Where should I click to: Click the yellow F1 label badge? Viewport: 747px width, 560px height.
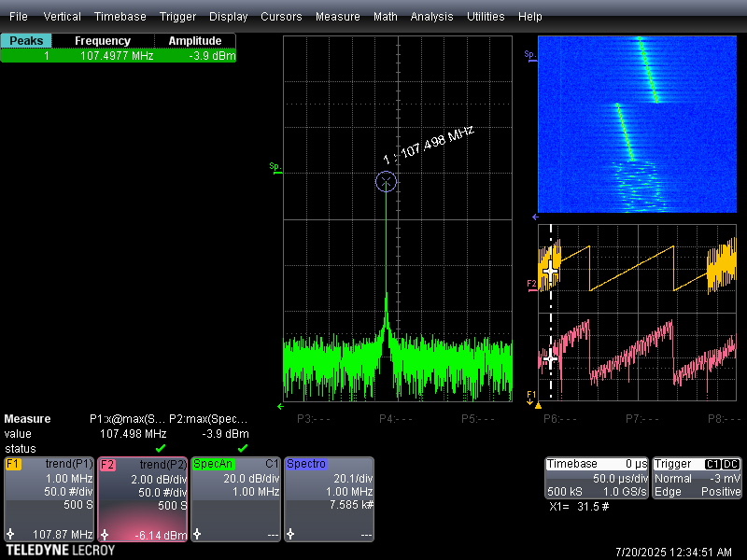coord(13,464)
